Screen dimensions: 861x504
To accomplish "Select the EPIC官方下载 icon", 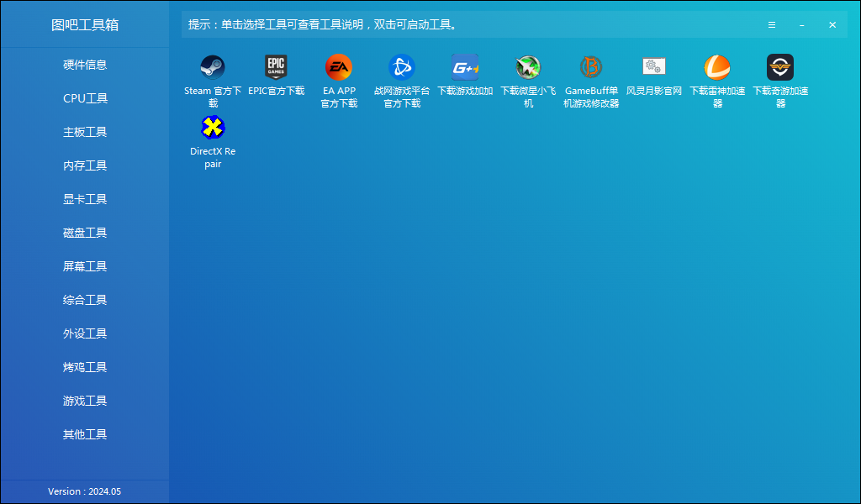I will pos(276,67).
